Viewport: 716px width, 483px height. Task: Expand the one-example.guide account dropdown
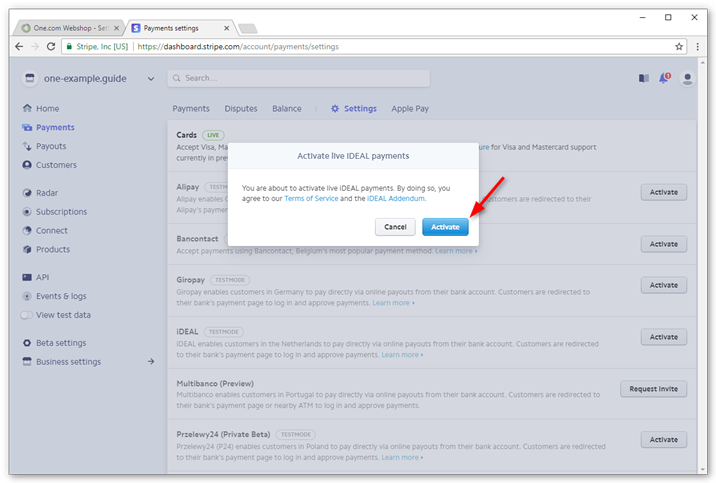(x=151, y=78)
